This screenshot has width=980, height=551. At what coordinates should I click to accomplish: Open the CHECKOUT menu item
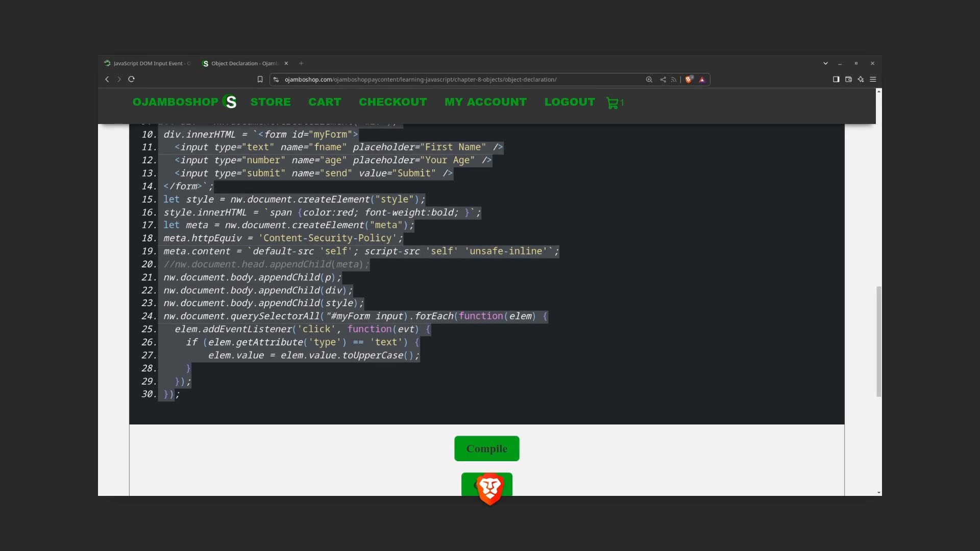pyautogui.click(x=393, y=102)
